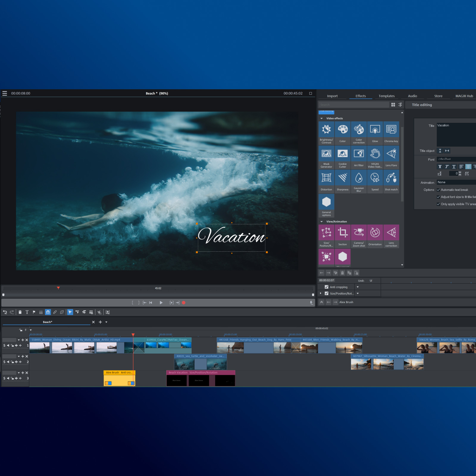
Task: Open the MAGIX Hub tab
Action: [x=464, y=96]
